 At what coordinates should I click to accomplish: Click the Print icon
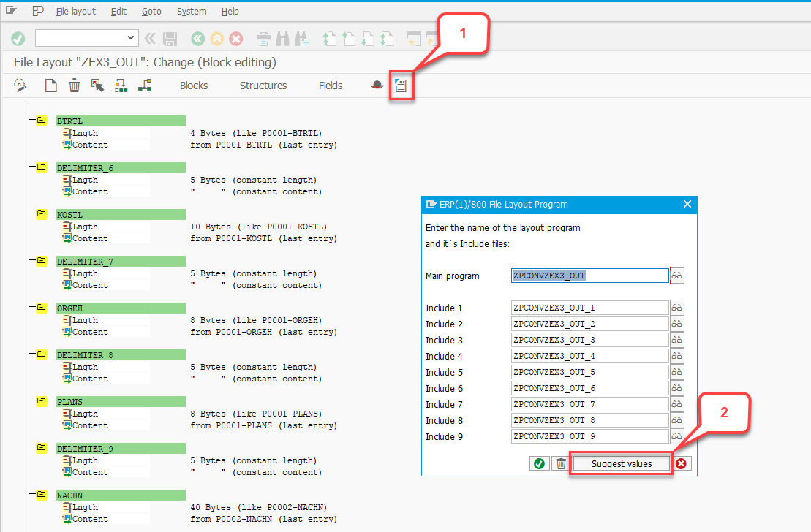(x=263, y=39)
